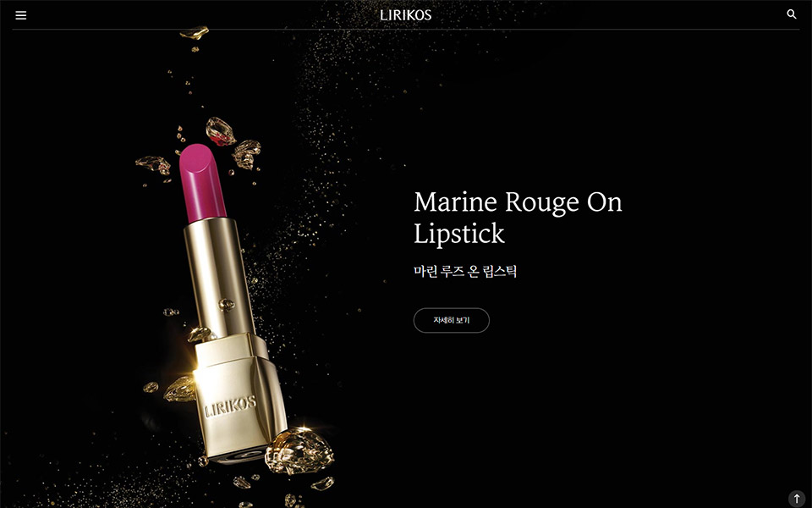Click the gold droplet just below header line
Viewport: 812px width, 508px height.
[195, 33]
